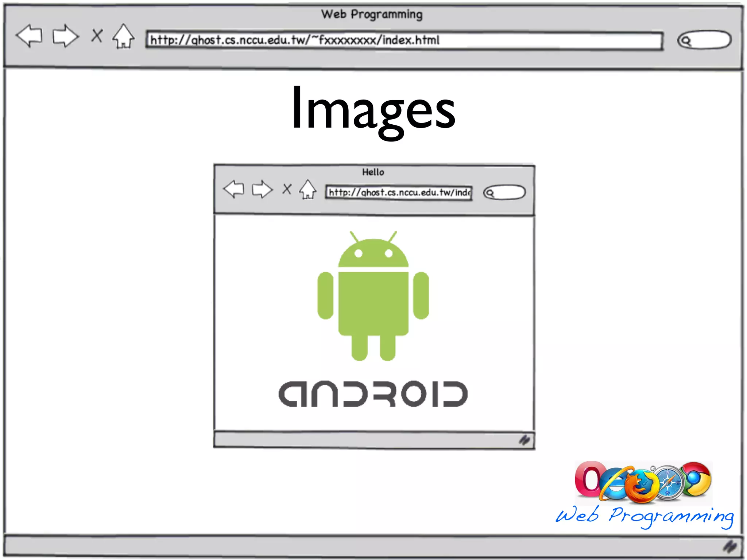Click the inner window resize grip
Viewport: 747px width, 560px height.
point(525,440)
